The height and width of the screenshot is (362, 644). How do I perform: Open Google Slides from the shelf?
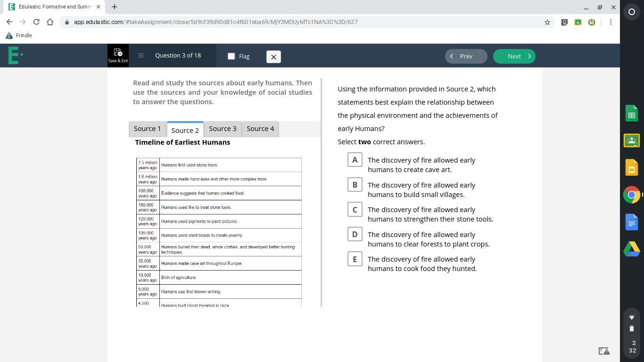632,167
